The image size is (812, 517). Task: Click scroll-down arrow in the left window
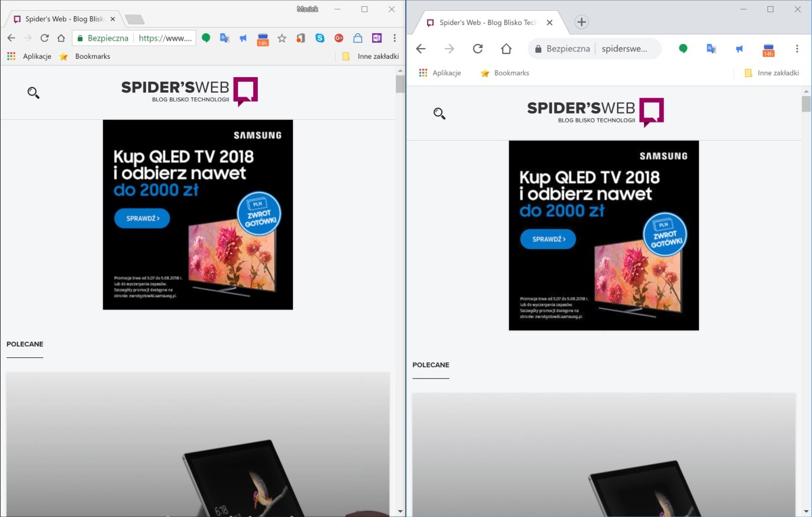[400, 511]
